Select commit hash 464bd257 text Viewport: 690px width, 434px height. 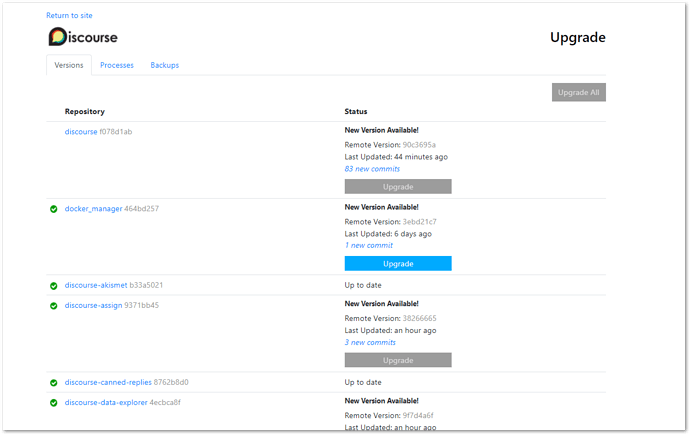click(x=141, y=209)
